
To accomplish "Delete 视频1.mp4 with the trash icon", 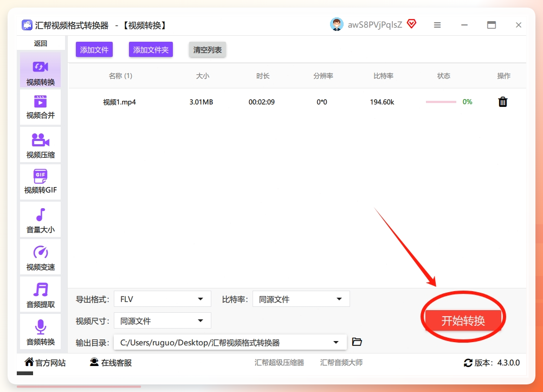I will tap(503, 102).
